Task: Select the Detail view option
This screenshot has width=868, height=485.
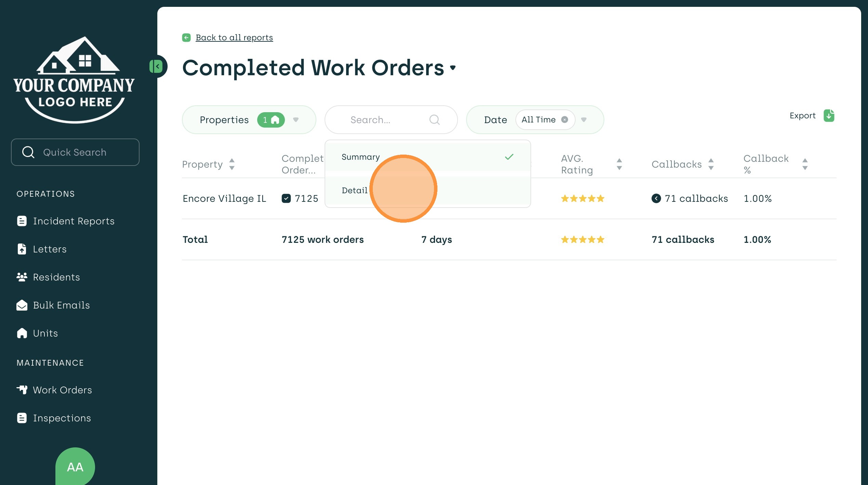Action: pyautogui.click(x=354, y=191)
